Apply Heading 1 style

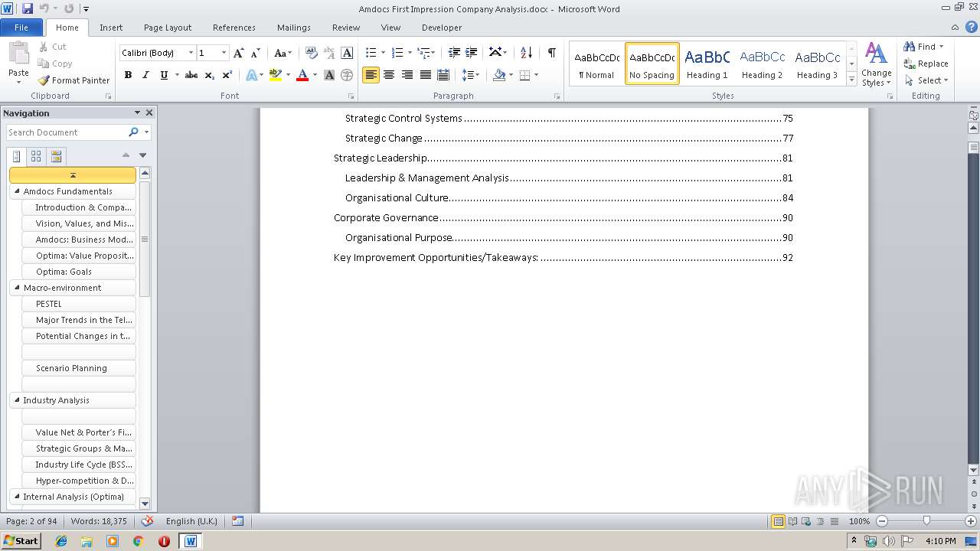707,64
